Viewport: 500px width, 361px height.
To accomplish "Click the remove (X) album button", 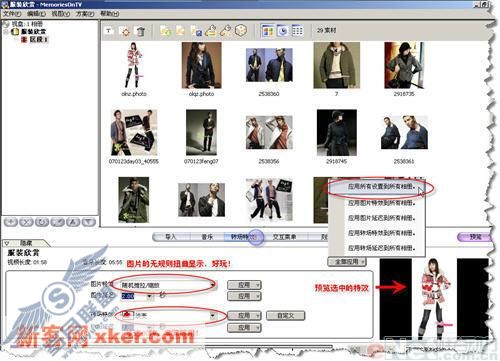I will [26, 222].
